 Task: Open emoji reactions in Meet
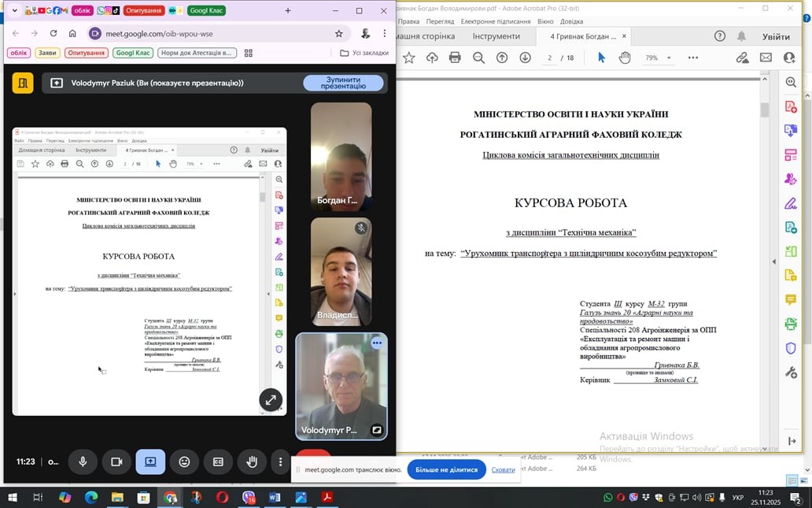click(x=184, y=462)
